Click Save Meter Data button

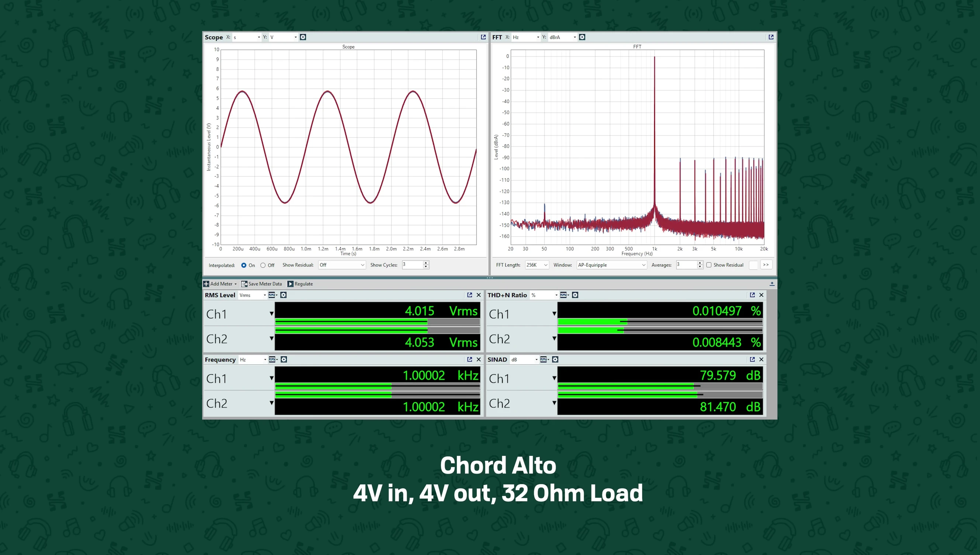[x=262, y=284]
